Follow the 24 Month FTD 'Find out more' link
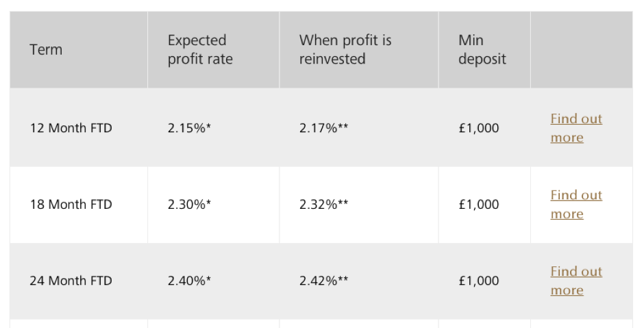This screenshot has width=644, height=328. tap(575, 281)
